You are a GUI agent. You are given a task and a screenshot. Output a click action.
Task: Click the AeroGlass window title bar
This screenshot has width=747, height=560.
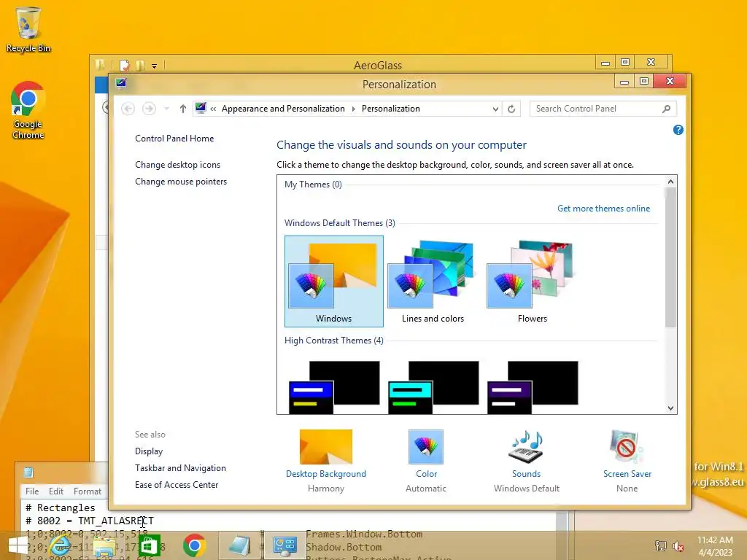tap(378, 65)
